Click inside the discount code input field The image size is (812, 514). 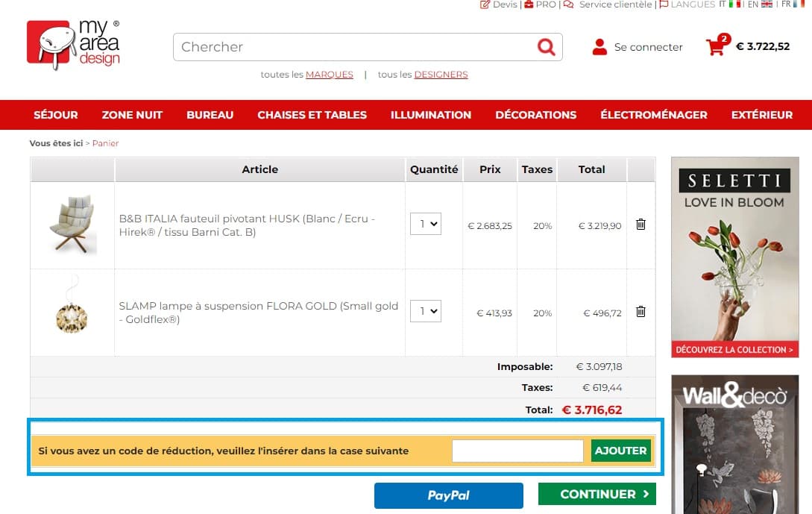517,451
